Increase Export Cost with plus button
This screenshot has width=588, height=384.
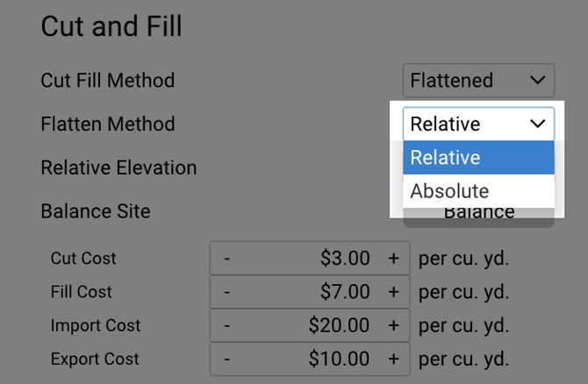[393, 359]
